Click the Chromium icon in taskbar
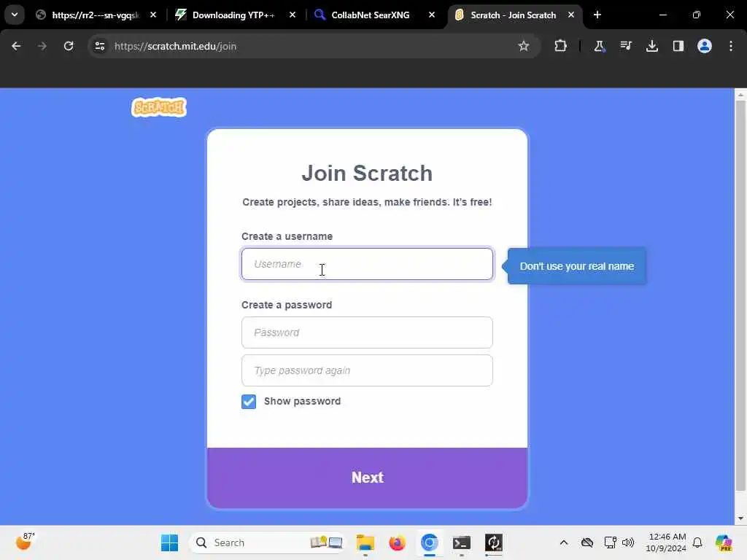 (x=429, y=542)
